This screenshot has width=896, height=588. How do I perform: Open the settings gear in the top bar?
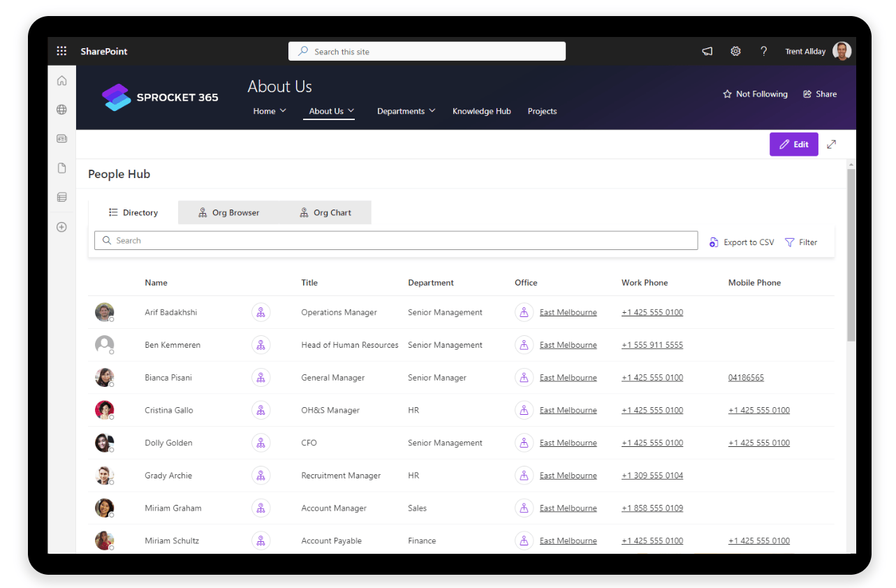coord(735,51)
